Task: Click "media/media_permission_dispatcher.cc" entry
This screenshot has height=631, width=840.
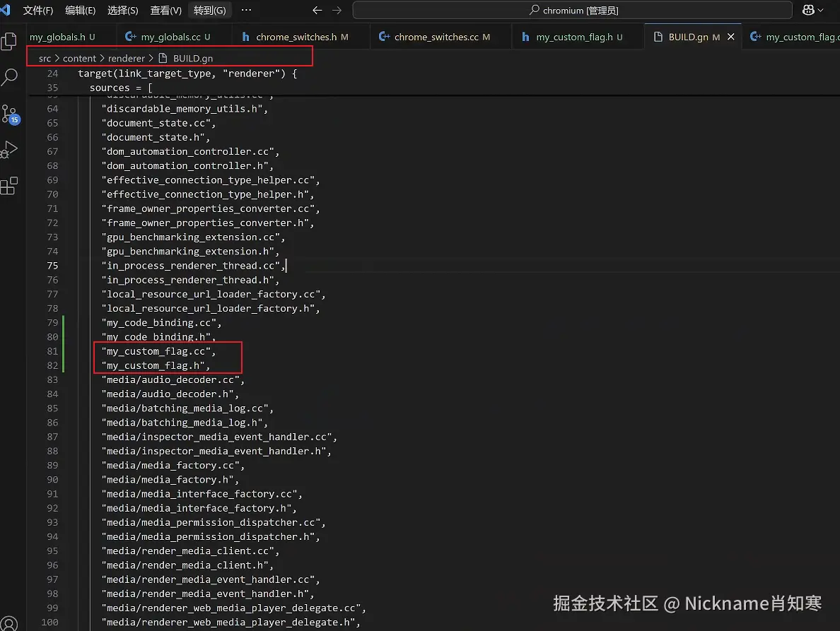Action: tap(211, 523)
